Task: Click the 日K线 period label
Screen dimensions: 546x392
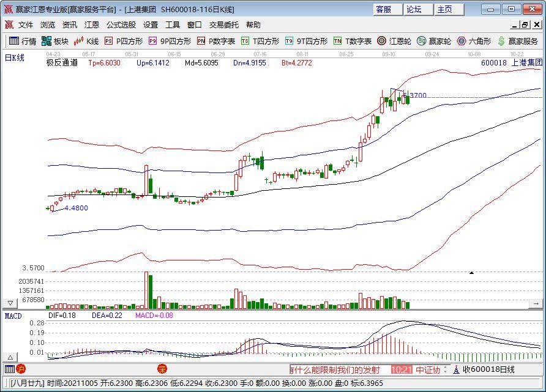Action: tap(14, 57)
